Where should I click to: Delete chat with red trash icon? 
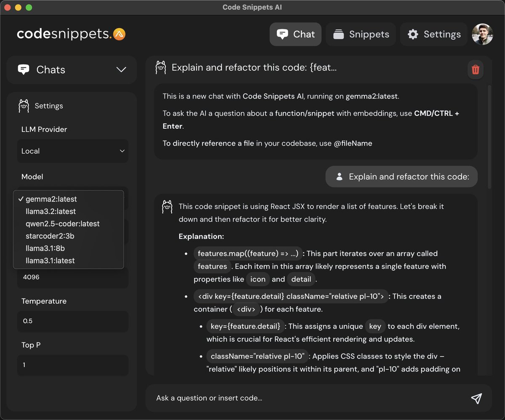click(476, 69)
